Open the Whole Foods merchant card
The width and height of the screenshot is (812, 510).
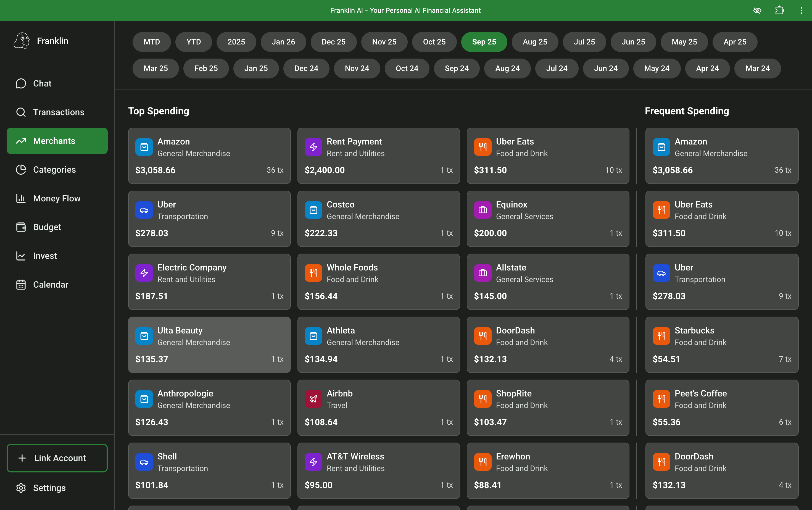pos(379,282)
